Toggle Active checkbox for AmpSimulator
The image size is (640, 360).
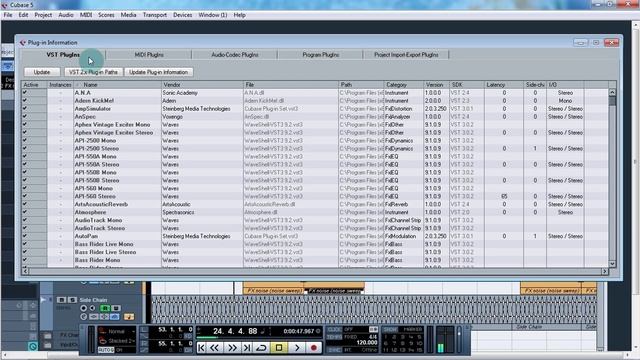(x=25, y=109)
